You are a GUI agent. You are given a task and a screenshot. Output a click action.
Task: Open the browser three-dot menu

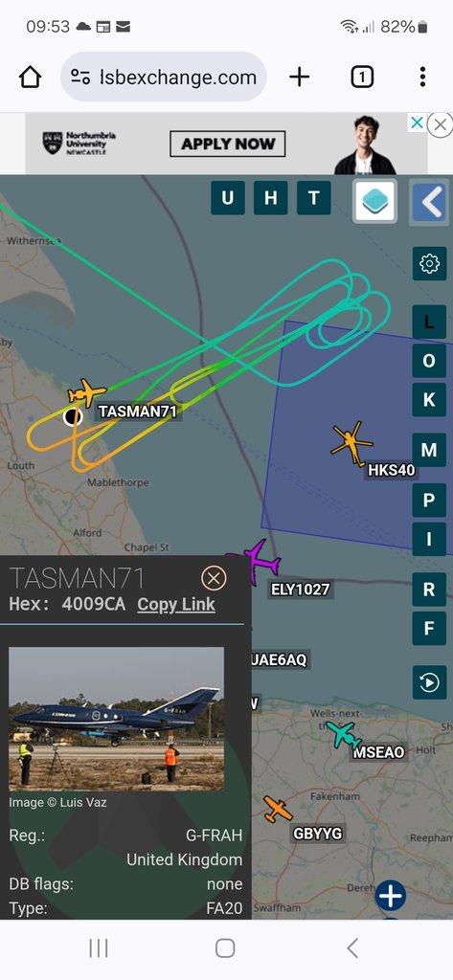[422, 77]
